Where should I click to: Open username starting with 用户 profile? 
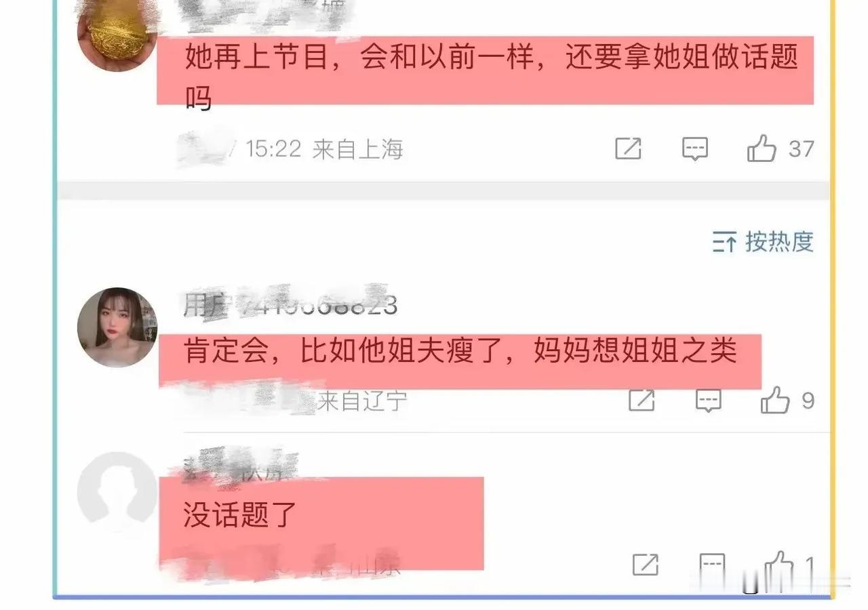pyautogui.click(x=290, y=306)
